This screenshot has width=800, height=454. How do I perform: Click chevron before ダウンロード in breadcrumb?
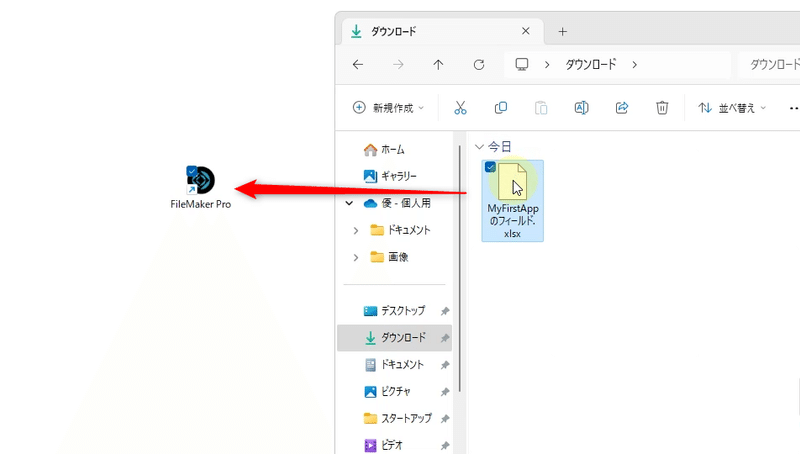point(547,65)
